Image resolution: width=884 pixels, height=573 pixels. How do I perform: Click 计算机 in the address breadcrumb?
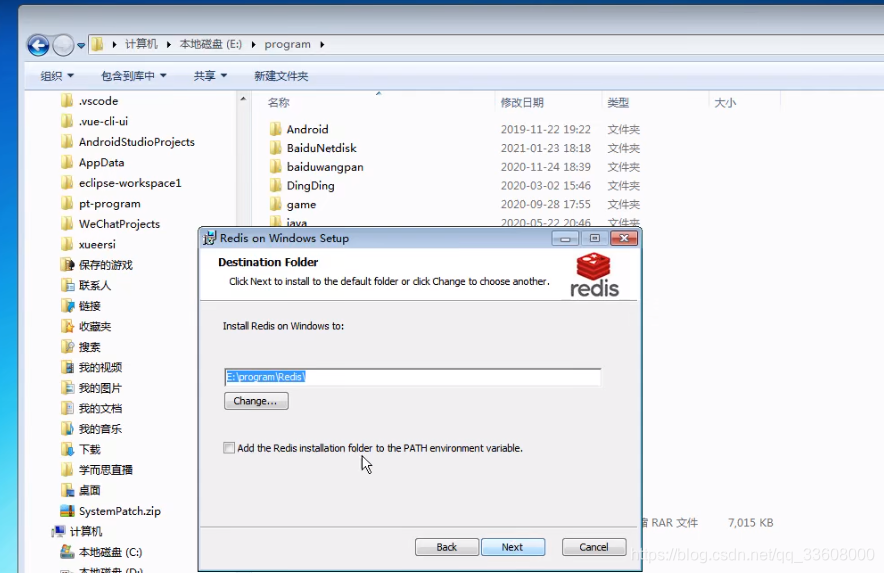[142, 44]
